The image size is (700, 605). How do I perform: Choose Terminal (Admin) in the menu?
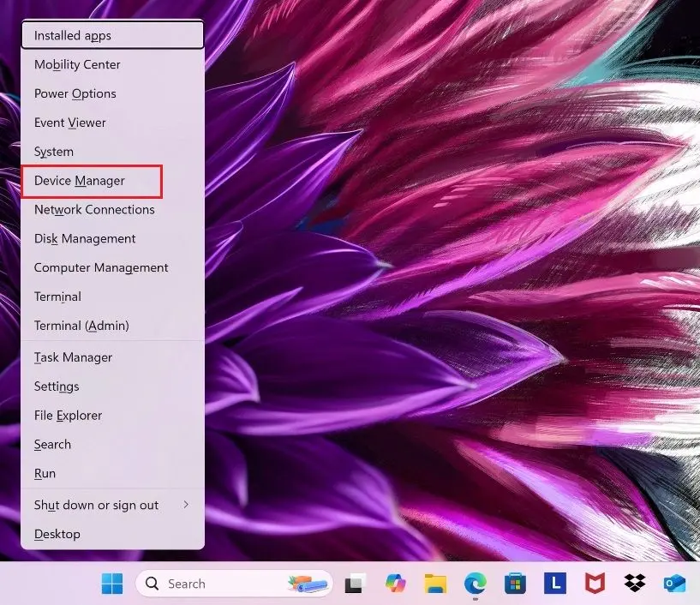point(81,326)
